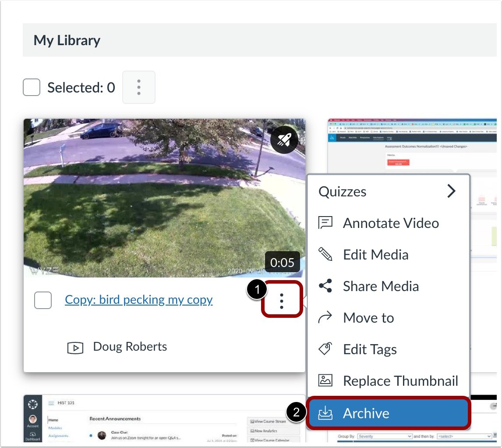Select the Edit Tags tag icon

tap(325, 349)
